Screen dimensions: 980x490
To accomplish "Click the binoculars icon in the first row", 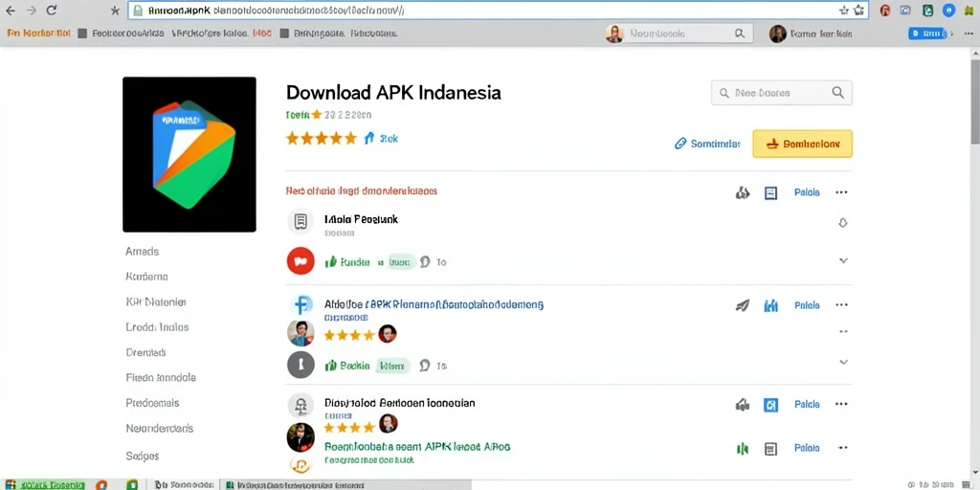I will (743, 192).
